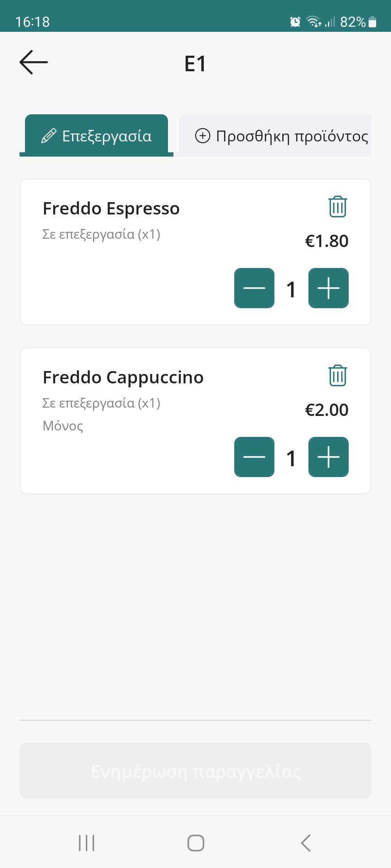The image size is (391, 868).
Task: Tap the Wi-Fi icon in status bar
Action: tap(313, 22)
